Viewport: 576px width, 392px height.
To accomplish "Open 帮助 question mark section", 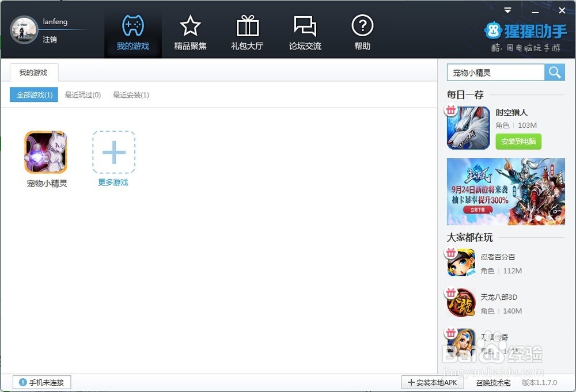I will click(362, 32).
